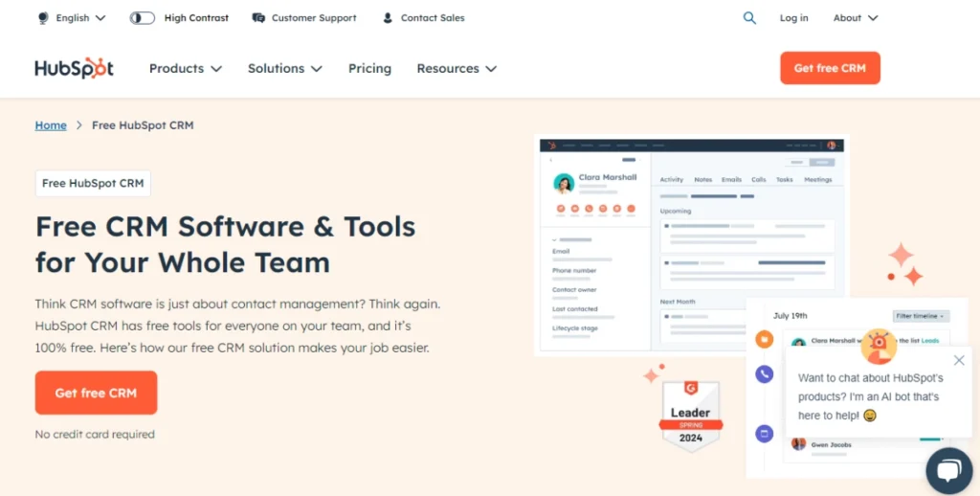Screen dimensions: 980x496
Task: Open the Products menu
Action: click(185, 68)
